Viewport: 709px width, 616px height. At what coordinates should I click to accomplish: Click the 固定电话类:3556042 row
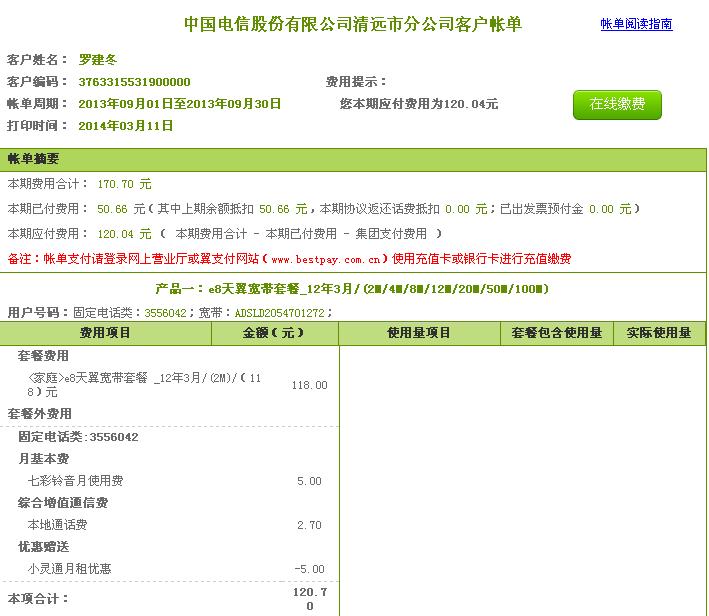click(x=78, y=437)
